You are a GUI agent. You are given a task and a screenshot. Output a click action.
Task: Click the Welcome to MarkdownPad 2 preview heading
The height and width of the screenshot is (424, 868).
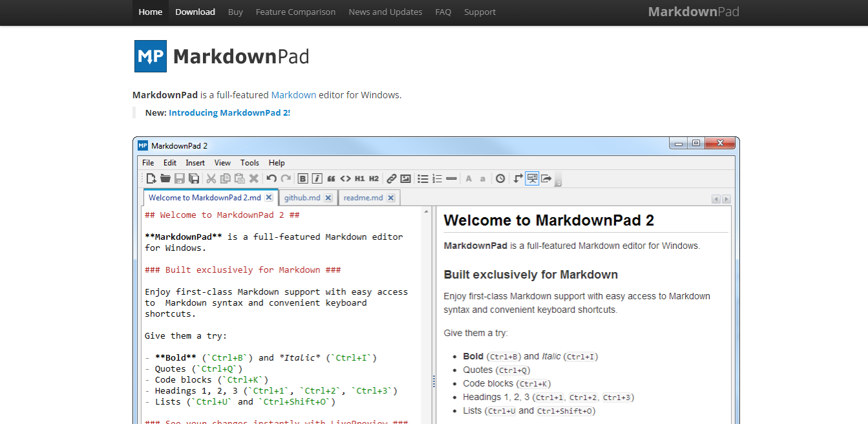pos(549,220)
